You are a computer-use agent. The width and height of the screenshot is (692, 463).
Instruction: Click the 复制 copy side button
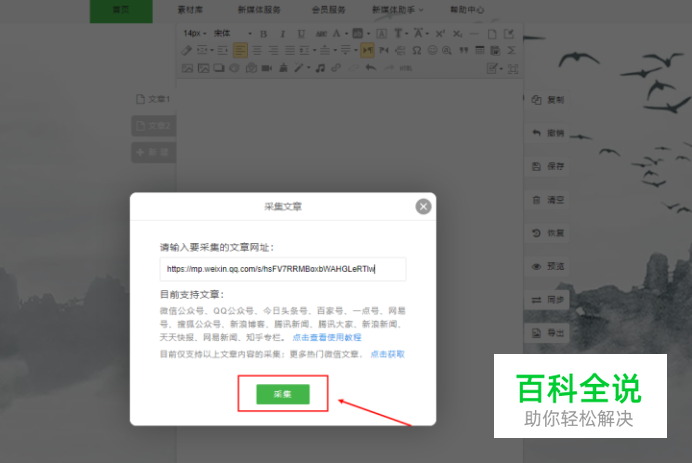[x=547, y=100]
